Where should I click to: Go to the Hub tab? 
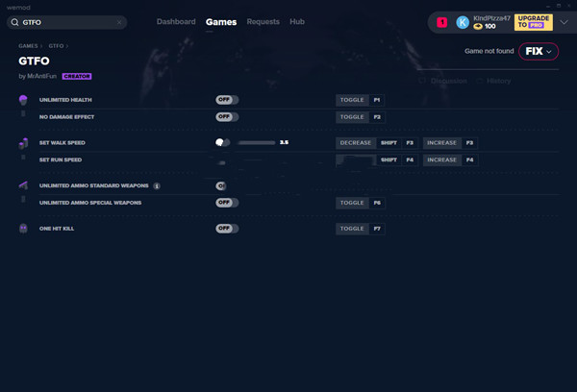click(x=297, y=22)
